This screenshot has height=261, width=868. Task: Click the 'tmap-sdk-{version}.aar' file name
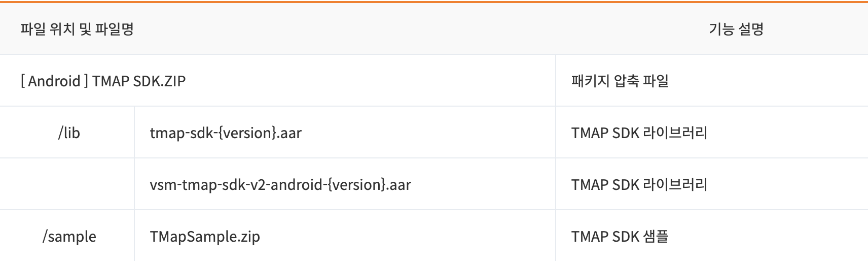tap(226, 133)
